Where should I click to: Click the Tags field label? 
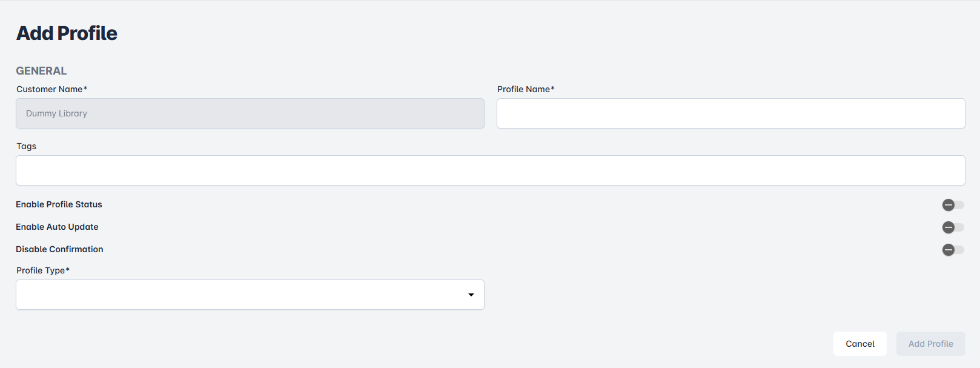(26, 146)
